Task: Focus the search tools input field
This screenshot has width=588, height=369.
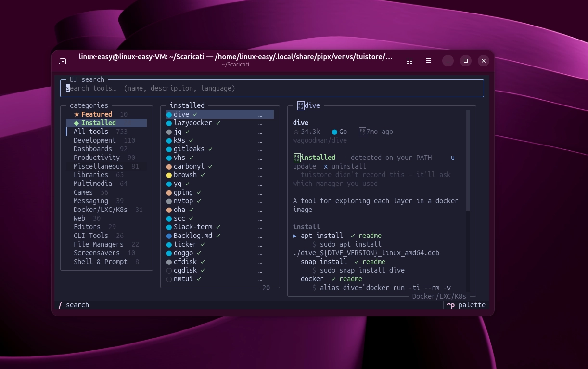Action: click(x=272, y=88)
